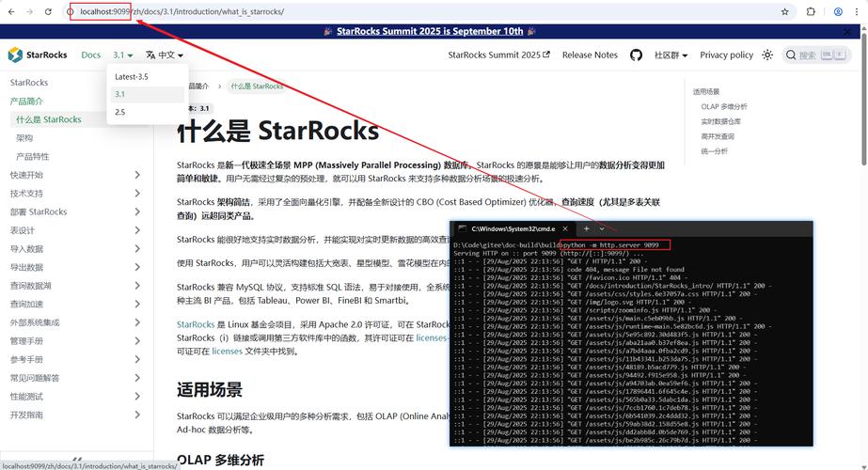Jump to 统一分析 in table of contents

click(714, 151)
